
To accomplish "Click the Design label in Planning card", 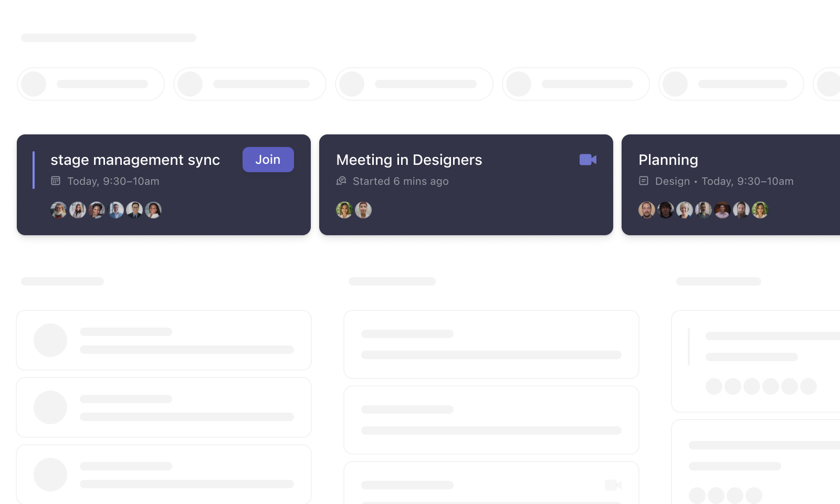I will (x=673, y=181).
